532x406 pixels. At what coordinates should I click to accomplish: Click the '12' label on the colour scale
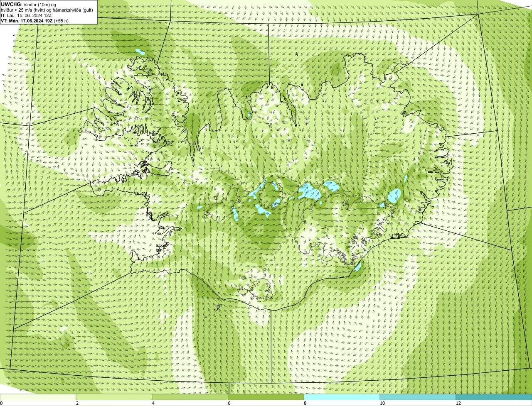click(458, 403)
